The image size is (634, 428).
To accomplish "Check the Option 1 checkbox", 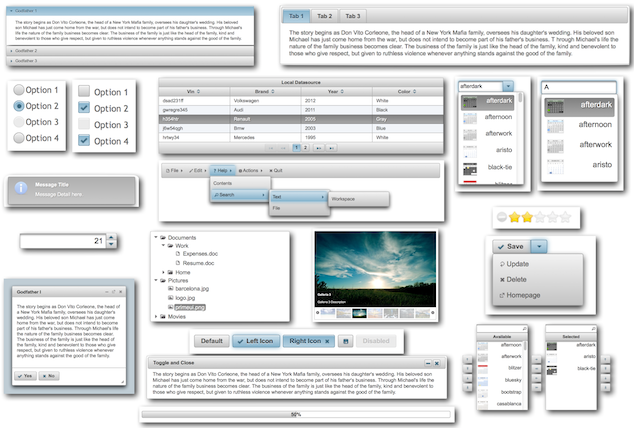I will click(x=84, y=91).
